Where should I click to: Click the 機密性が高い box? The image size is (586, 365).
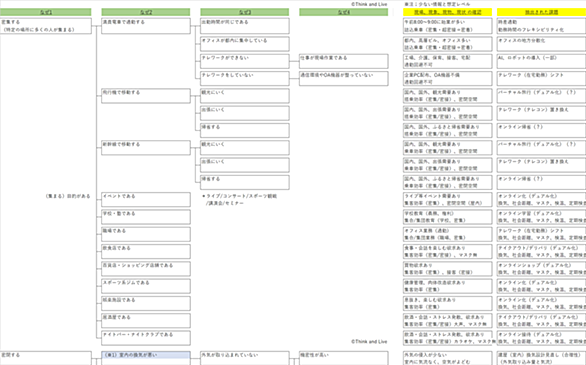click(x=343, y=358)
